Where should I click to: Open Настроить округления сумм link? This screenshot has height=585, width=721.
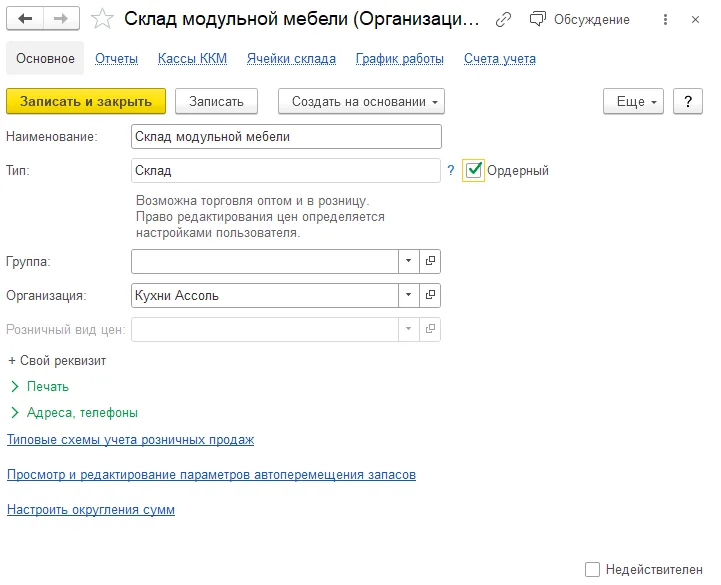click(x=91, y=510)
